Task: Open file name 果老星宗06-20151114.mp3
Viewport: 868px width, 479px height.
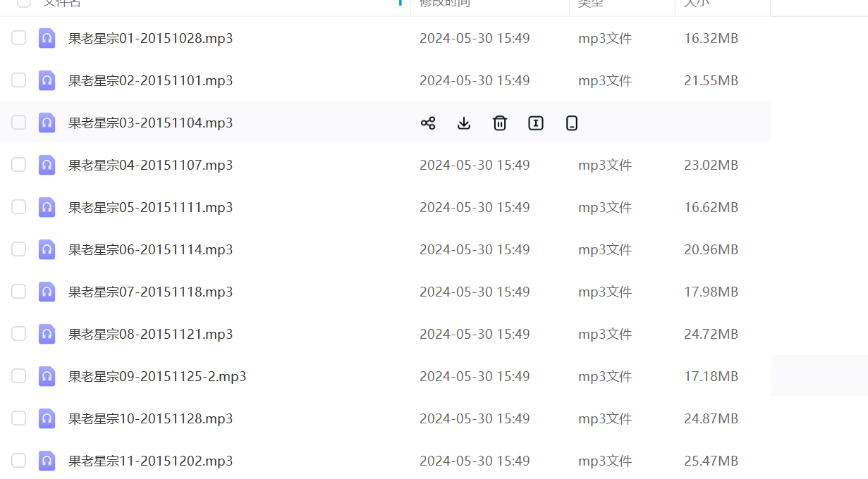Action: [x=150, y=249]
